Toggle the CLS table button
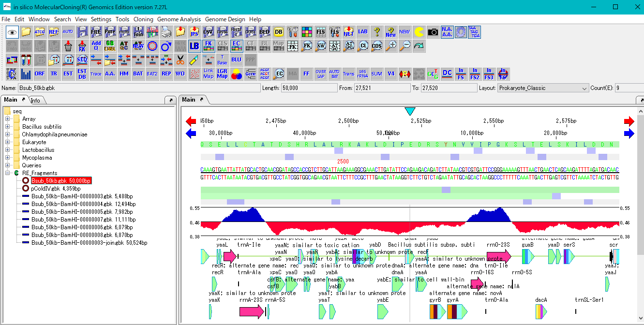Image resolution: width=644 pixels, height=325 pixels. click(x=223, y=46)
